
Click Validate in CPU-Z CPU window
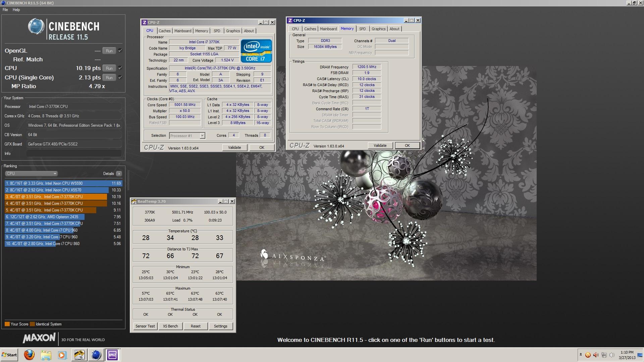click(x=234, y=147)
